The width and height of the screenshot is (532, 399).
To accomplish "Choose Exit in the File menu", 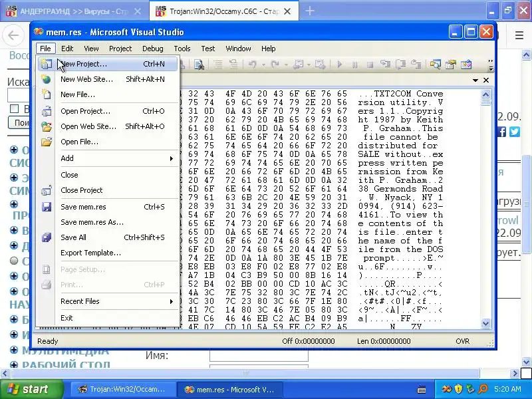I will pyautogui.click(x=107, y=318).
